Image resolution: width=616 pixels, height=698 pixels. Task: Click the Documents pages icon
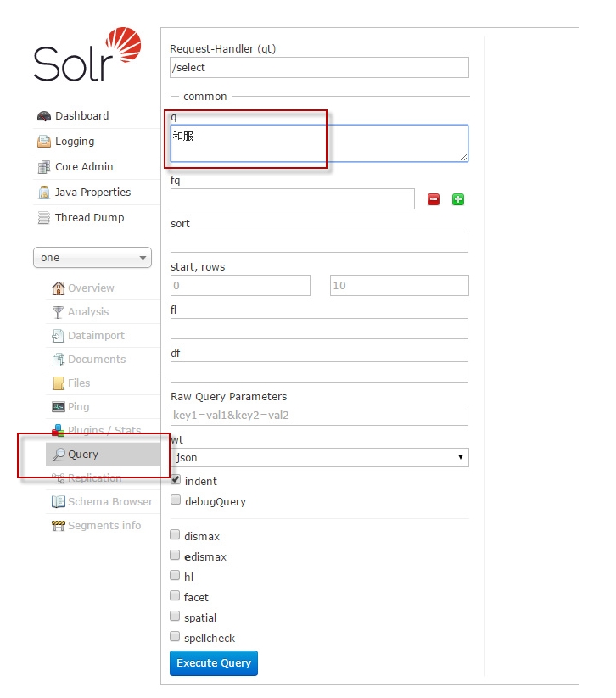coord(59,360)
